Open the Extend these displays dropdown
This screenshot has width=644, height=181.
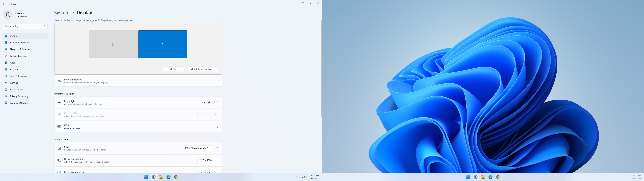pos(203,69)
